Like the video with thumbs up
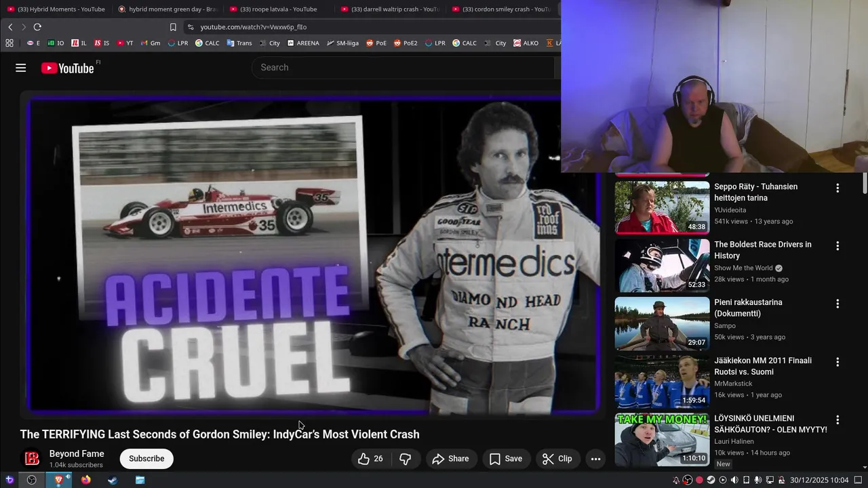This screenshot has height=488, width=868. pyautogui.click(x=371, y=459)
